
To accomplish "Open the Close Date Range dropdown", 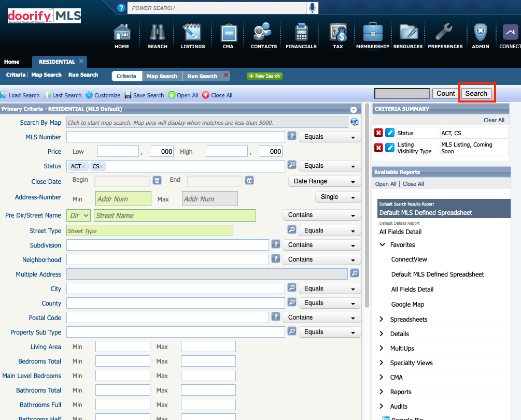I will [325, 181].
